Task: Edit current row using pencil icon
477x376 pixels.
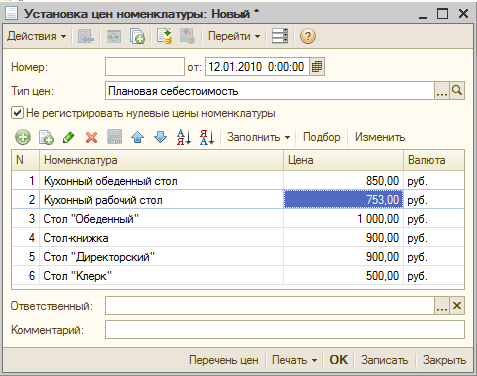Action: tap(69, 137)
